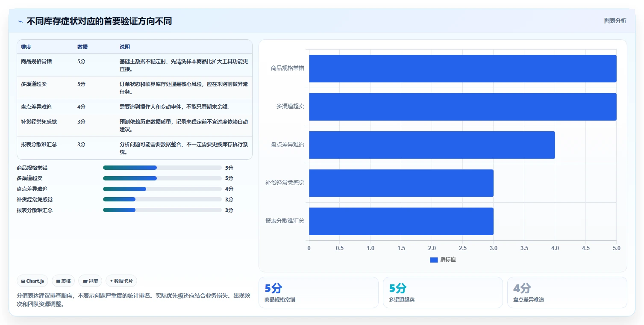The width and height of the screenshot is (644, 325).
Task: Click the 图表分析 label at top right
Action: (x=615, y=21)
